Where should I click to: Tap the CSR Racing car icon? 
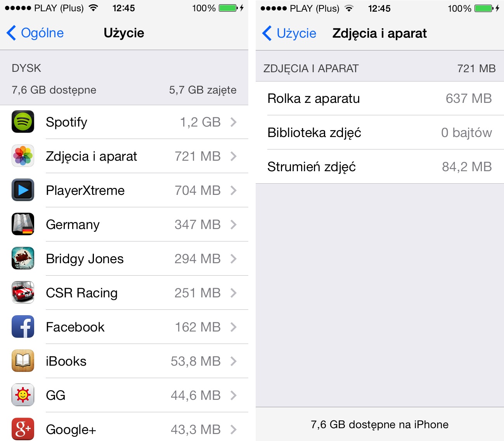point(23,293)
